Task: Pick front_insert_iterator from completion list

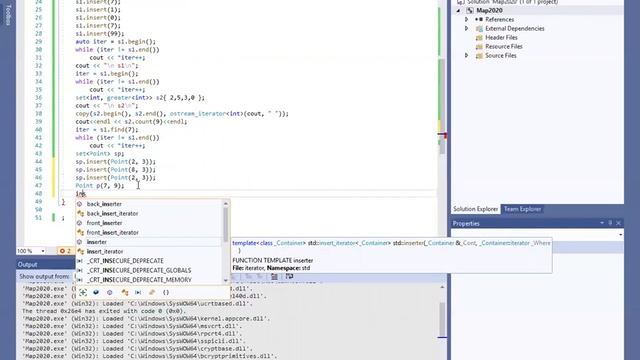Action: [113, 232]
